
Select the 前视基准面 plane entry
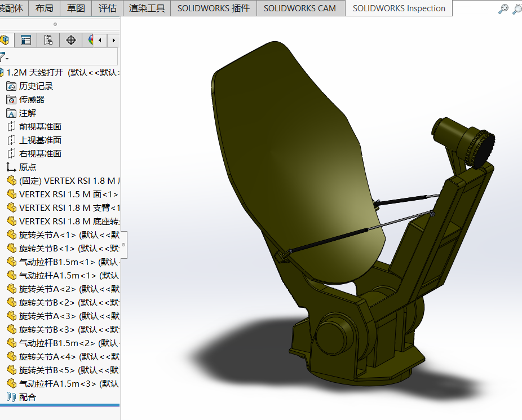click(x=40, y=127)
